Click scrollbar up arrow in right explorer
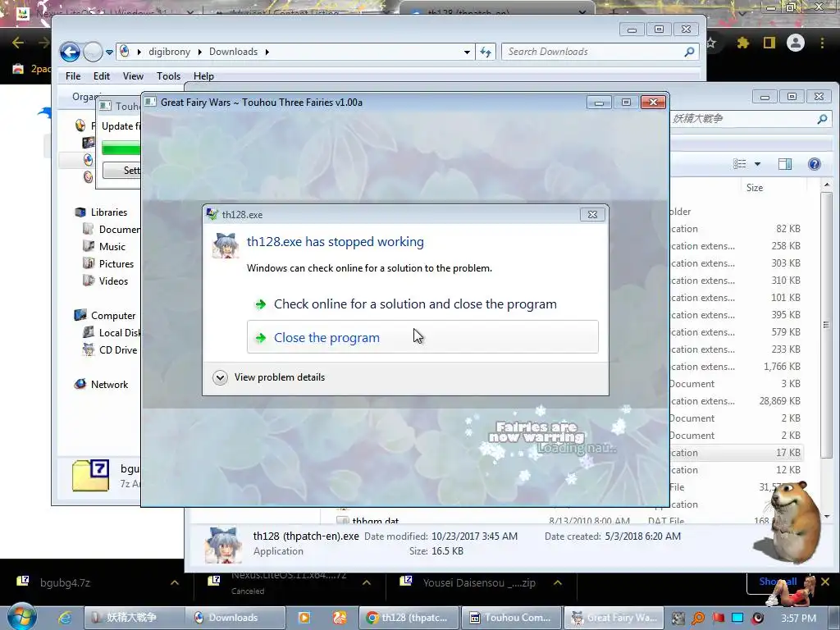 (827, 185)
